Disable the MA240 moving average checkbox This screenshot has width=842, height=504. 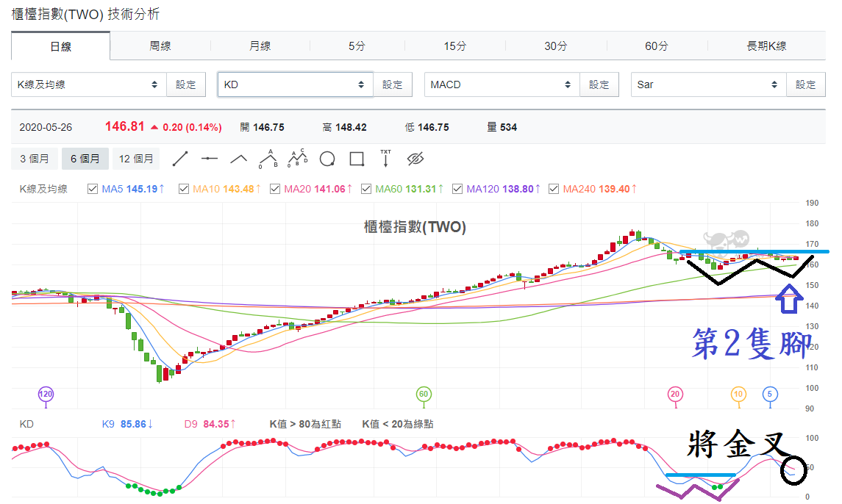[554, 189]
